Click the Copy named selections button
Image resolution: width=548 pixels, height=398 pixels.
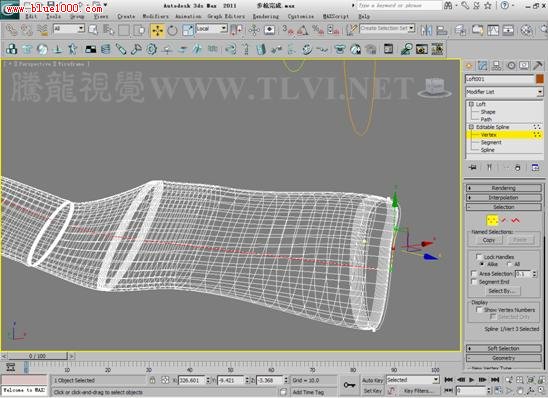[488, 240]
